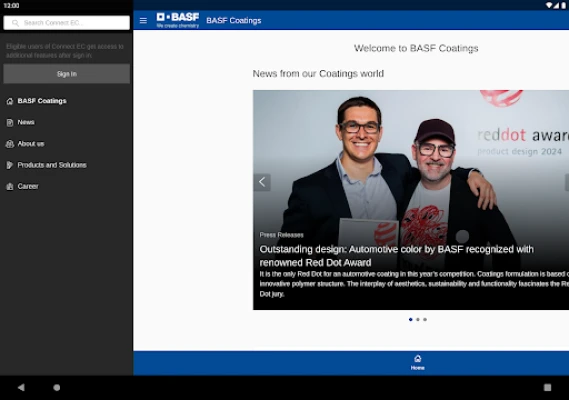Click the 'News from our Coatings world' heading

point(318,74)
